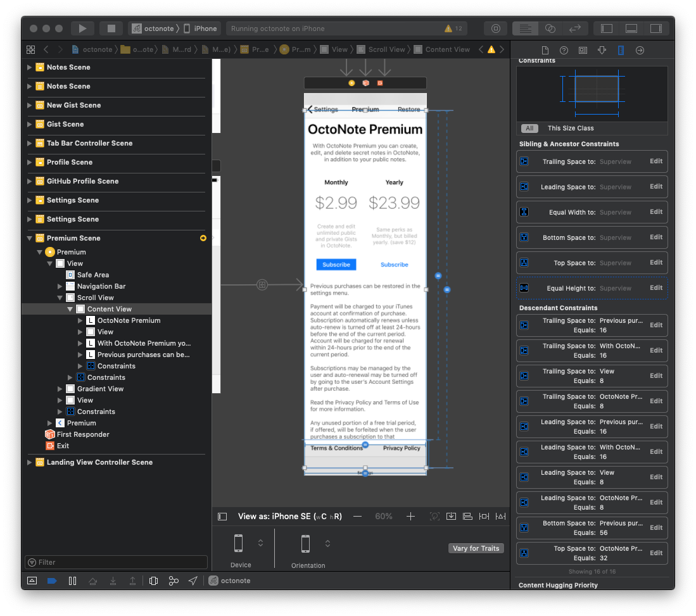This screenshot has width=696, height=616.
Task: Click the Update Frames icon
Action: coord(434,516)
